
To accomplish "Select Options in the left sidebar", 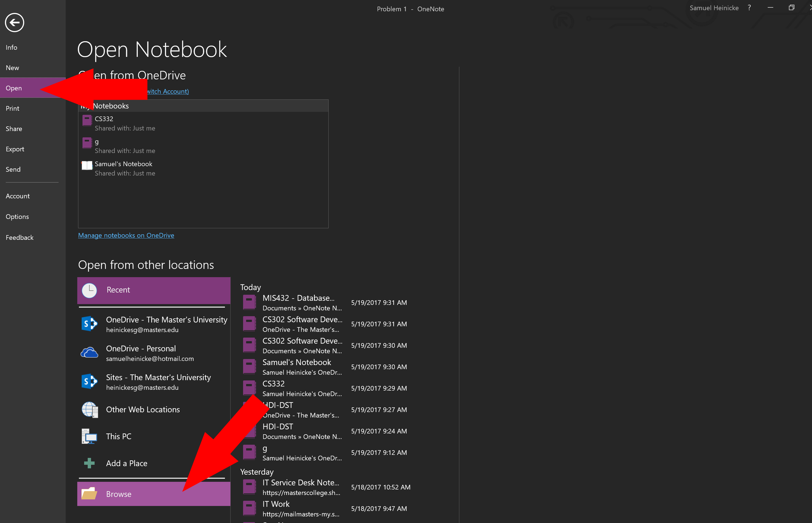I will (17, 217).
